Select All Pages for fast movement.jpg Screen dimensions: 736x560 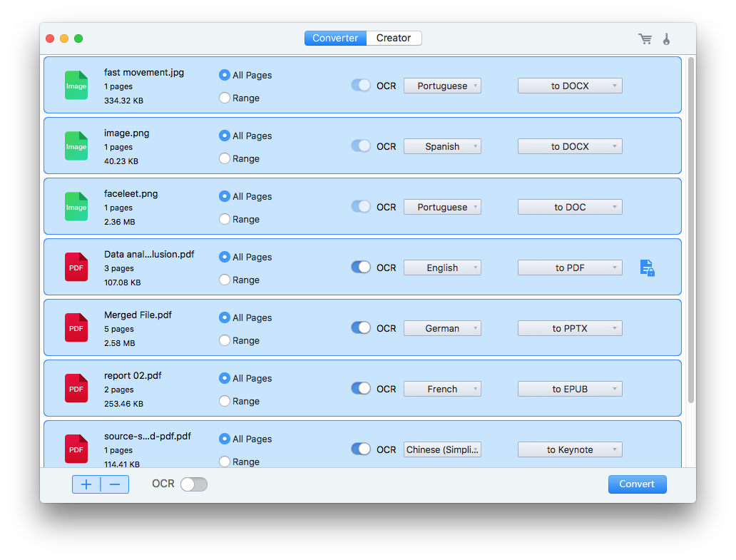point(225,75)
